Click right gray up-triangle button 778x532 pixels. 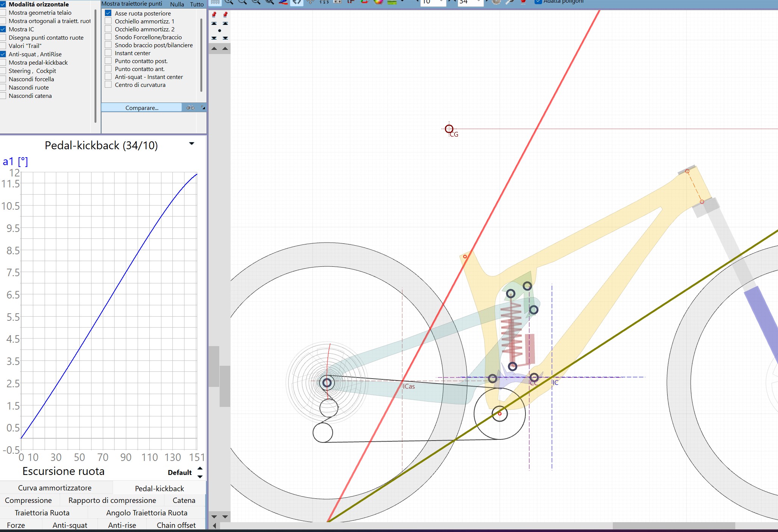[225, 48]
